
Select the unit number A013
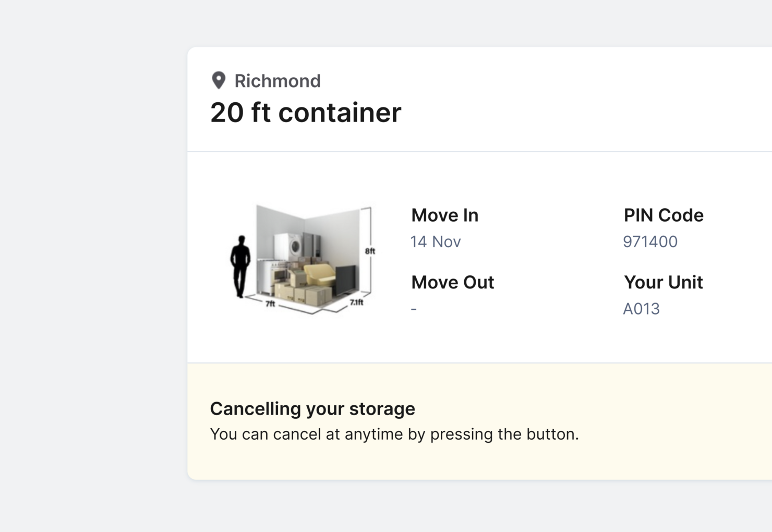coord(641,309)
